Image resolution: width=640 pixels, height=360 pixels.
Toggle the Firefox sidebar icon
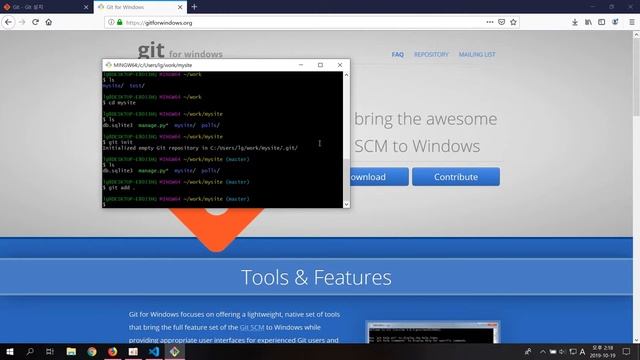pyautogui.click(x=602, y=22)
